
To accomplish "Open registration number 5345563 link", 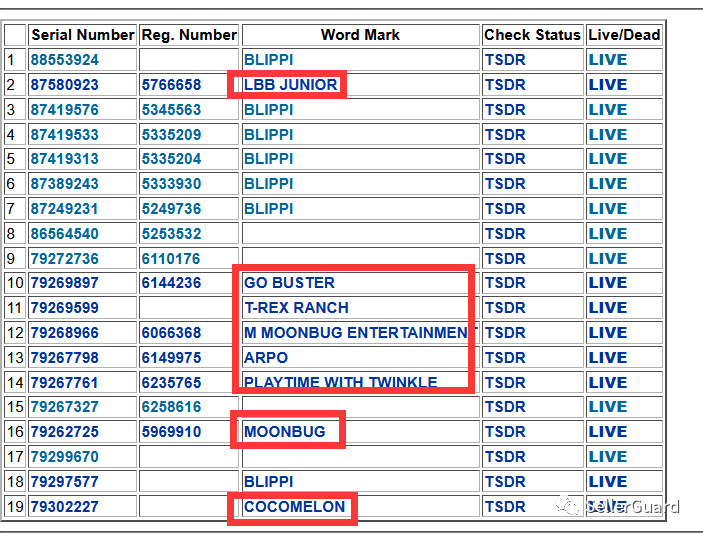I will (x=171, y=110).
